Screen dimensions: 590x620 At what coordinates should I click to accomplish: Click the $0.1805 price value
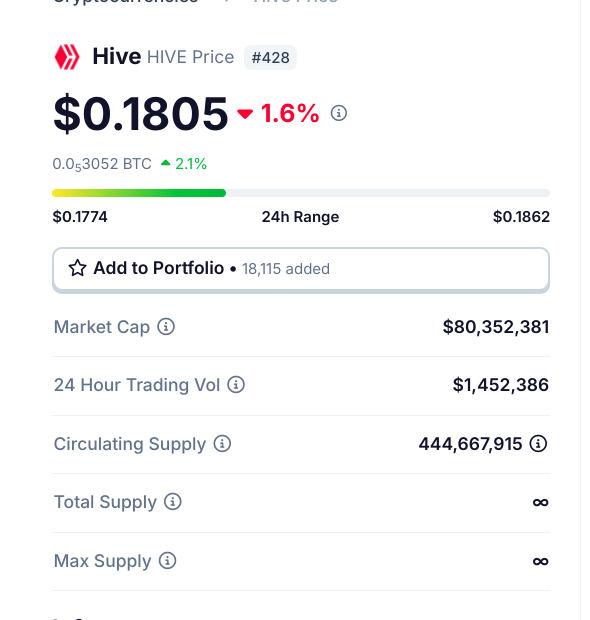point(141,114)
